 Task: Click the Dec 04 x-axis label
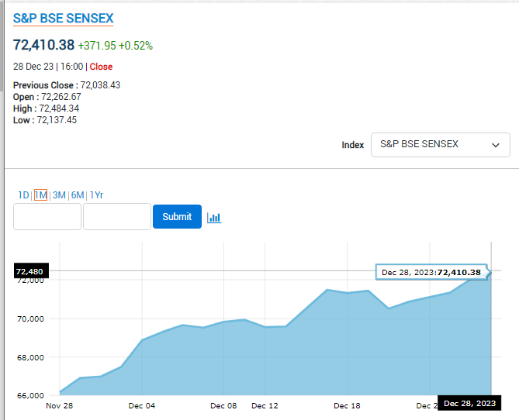point(142,405)
